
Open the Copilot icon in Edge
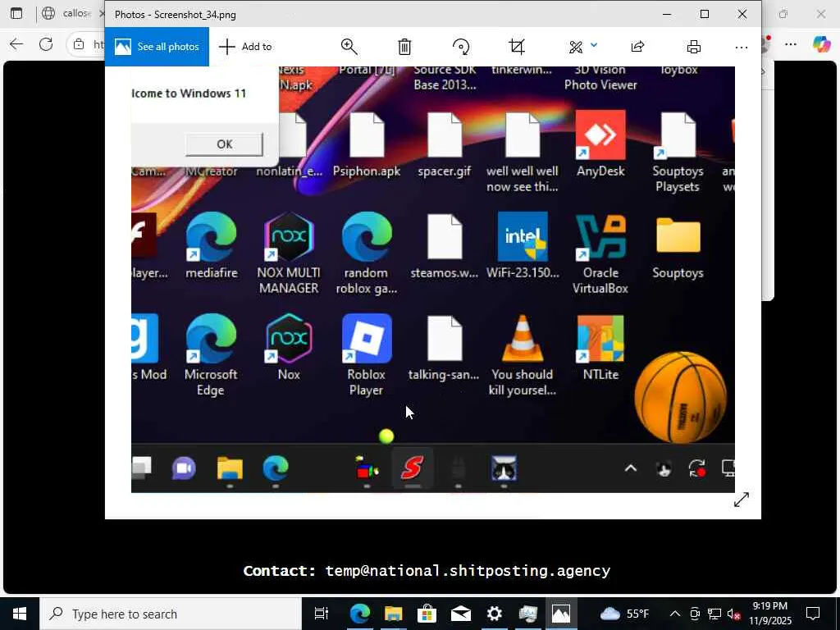tap(822, 44)
